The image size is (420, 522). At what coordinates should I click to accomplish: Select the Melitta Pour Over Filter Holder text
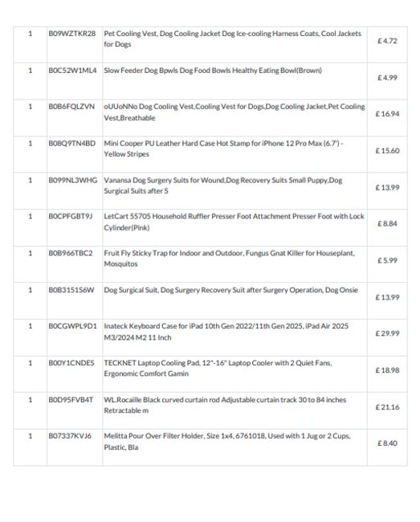pyautogui.click(x=227, y=442)
